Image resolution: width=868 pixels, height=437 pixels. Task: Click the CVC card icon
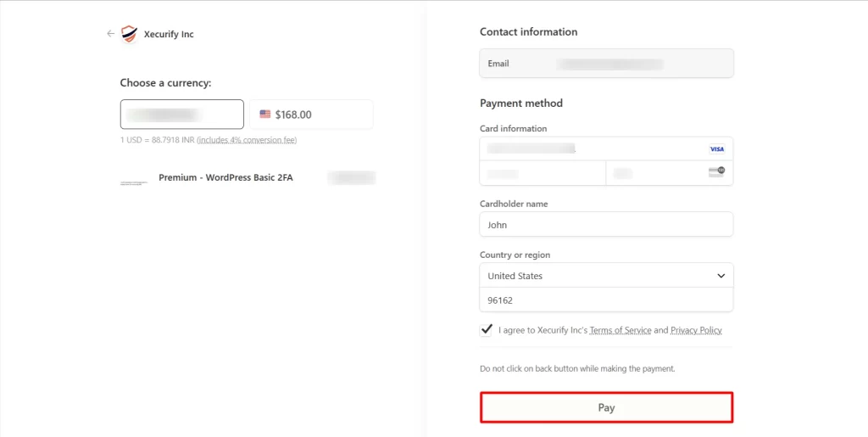[x=716, y=172]
